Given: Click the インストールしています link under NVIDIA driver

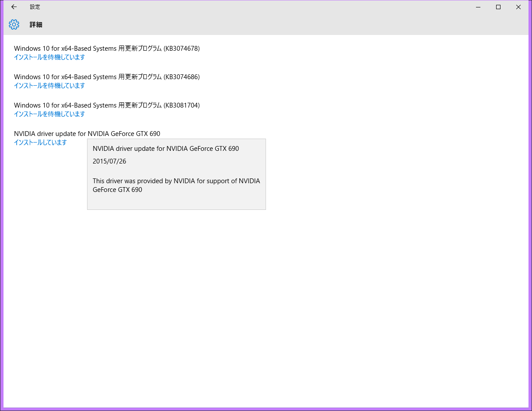Looking at the screenshot, I should (x=40, y=143).
